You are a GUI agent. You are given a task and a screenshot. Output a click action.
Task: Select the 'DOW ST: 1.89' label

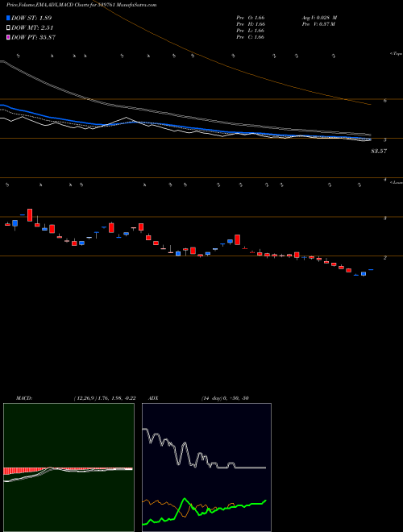pyautogui.click(x=31, y=18)
